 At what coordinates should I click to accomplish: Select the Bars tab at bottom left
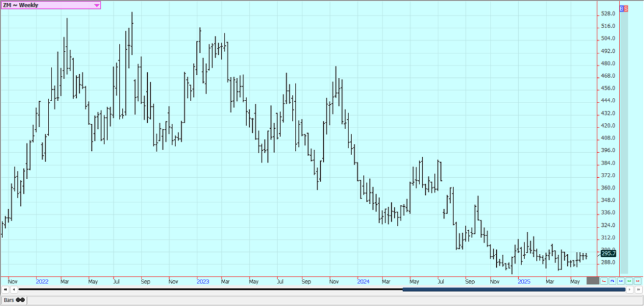click(8, 300)
